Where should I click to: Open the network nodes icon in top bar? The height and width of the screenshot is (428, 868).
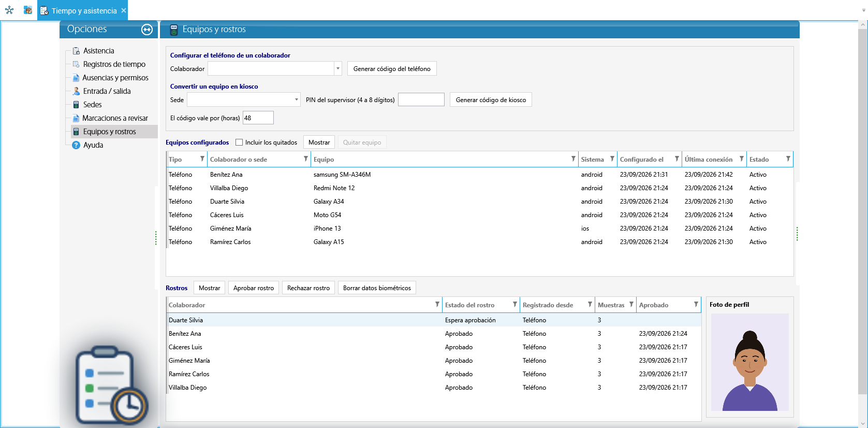point(9,10)
